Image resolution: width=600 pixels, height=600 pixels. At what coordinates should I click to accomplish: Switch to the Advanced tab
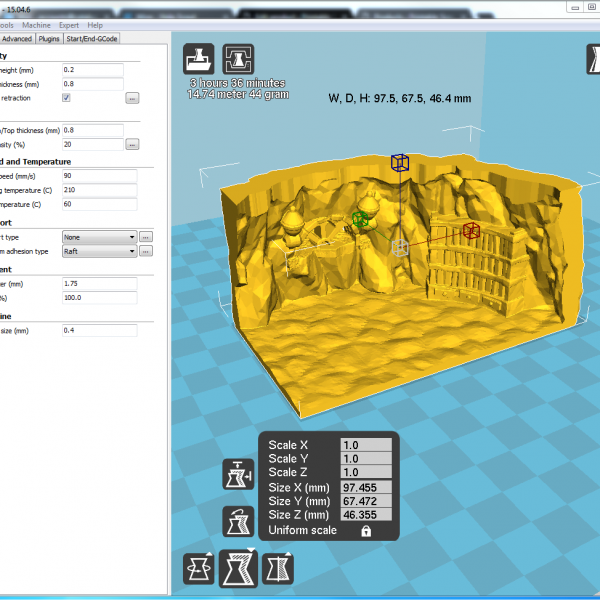click(x=17, y=39)
